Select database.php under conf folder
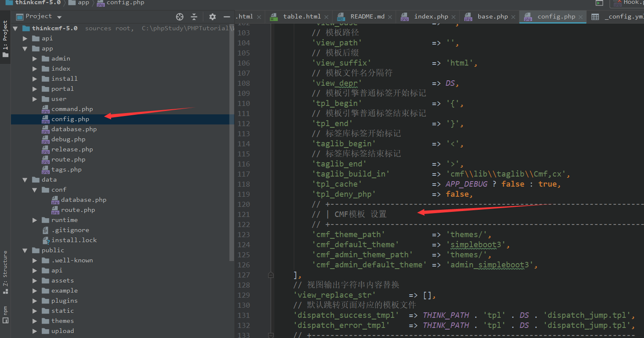The width and height of the screenshot is (644, 338). click(83, 200)
